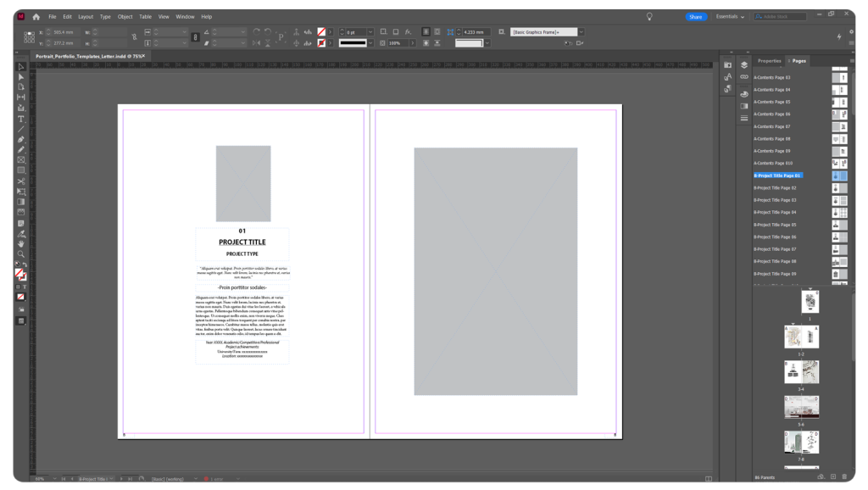The width and height of the screenshot is (868, 490).
Task: Select the Zoom tool magnifier
Action: click(x=21, y=254)
